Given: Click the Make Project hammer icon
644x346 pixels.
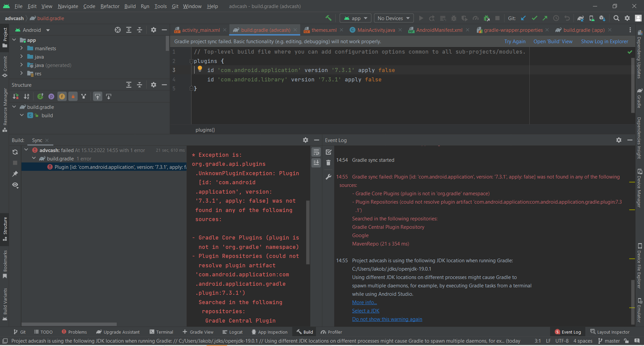Looking at the screenshot, I should [328, 18].
